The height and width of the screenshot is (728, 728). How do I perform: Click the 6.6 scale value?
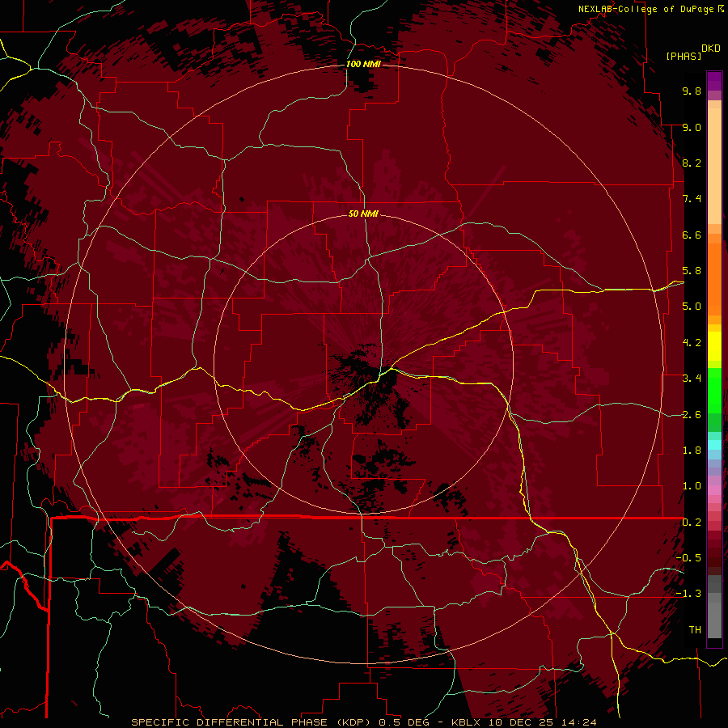[692, 235]
